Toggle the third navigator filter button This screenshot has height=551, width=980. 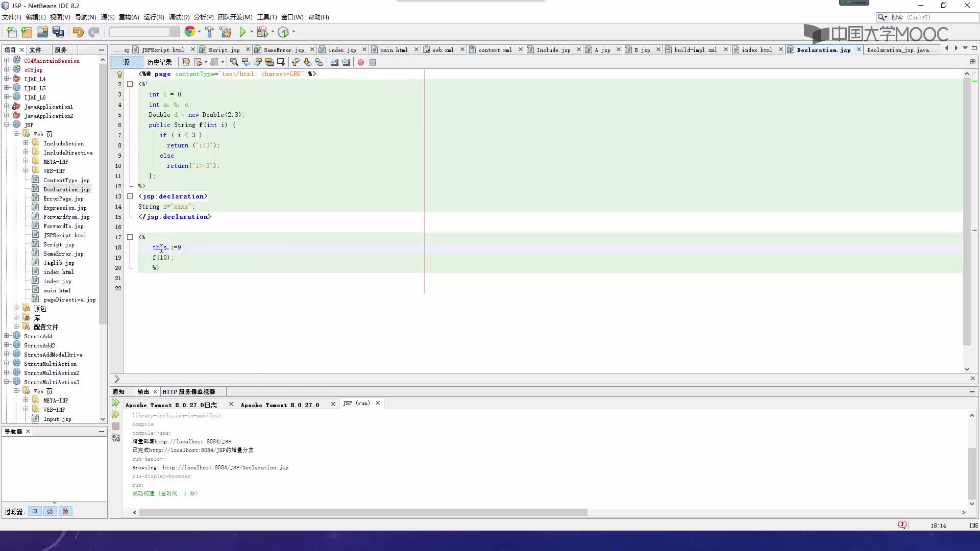coord(65,511)
